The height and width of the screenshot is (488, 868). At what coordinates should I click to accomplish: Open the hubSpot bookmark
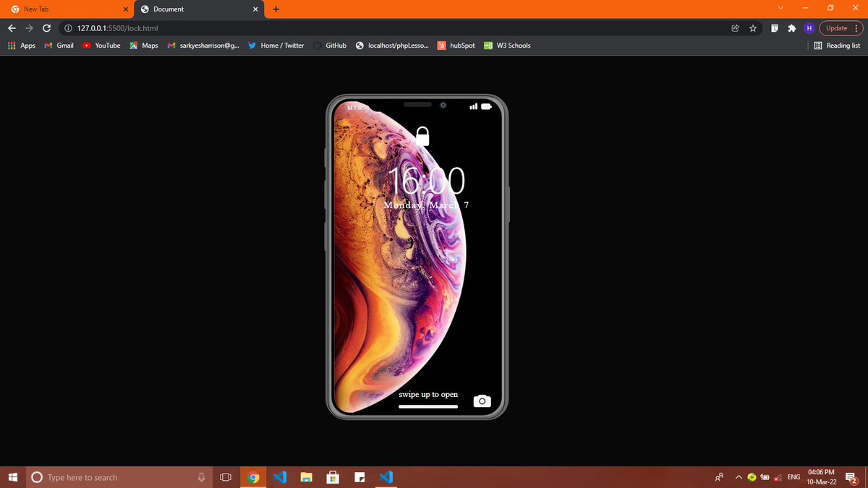(456, 46)
